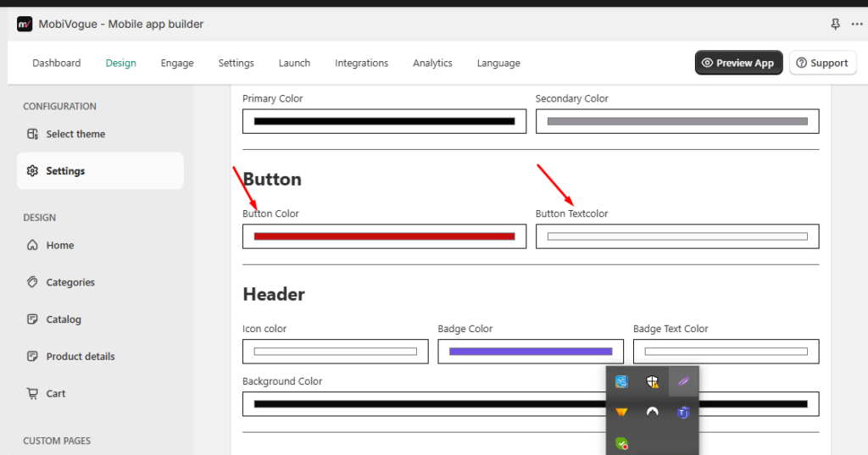
Task: Click the purple feather tray icon
Action: (684, 381)
